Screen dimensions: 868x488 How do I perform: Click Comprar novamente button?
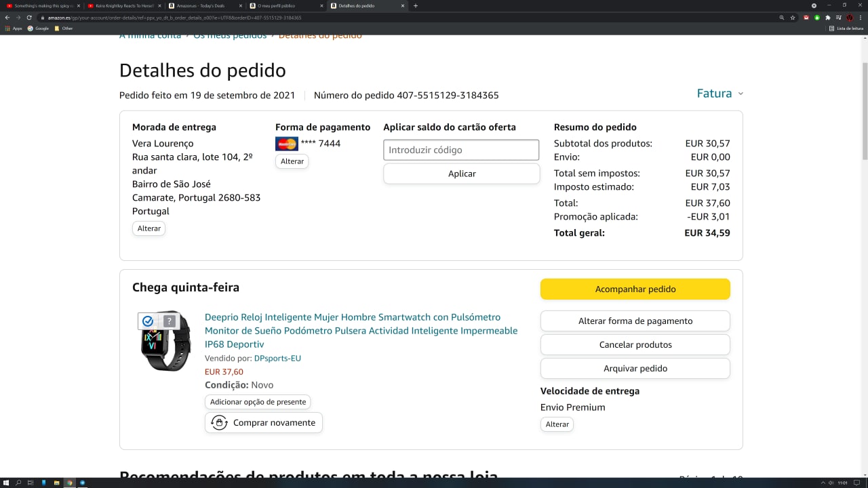[264, 423]
